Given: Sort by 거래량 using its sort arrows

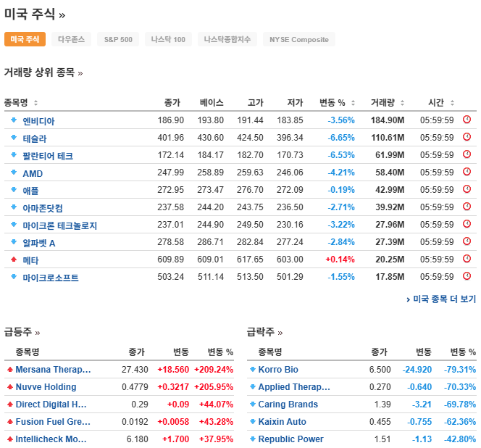Looking at the screenshot, I should (x=402, y=102).
